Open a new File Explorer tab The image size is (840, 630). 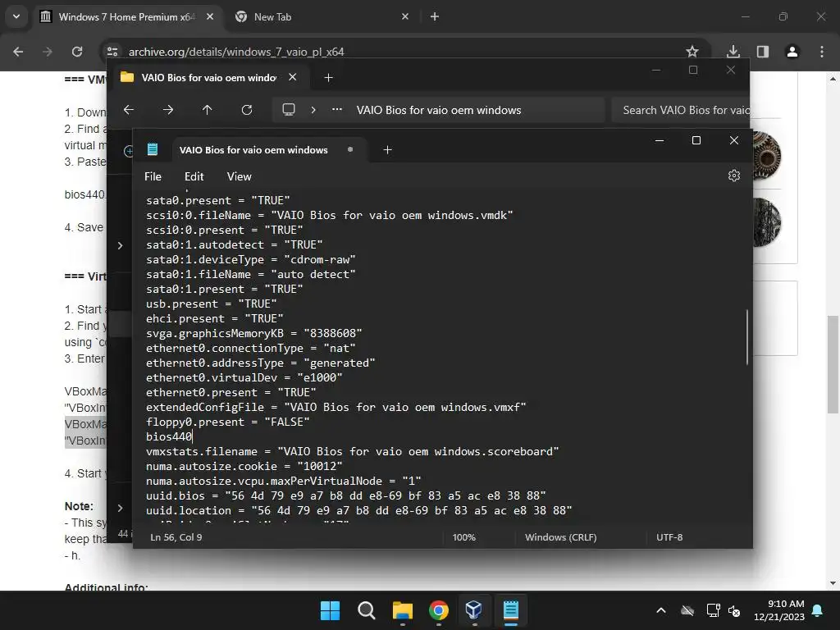point(328,78)
